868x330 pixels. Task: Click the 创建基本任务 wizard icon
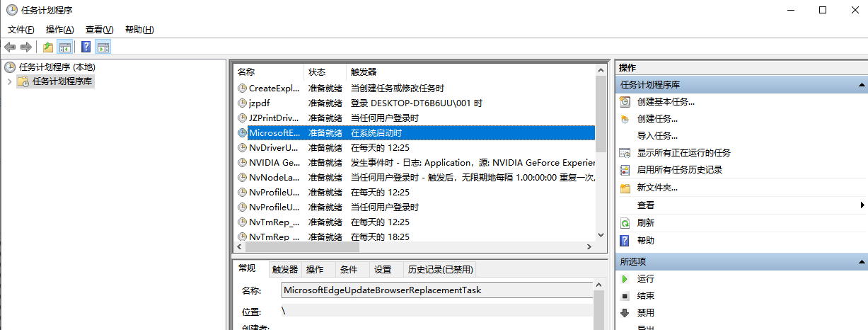(625, 102)
